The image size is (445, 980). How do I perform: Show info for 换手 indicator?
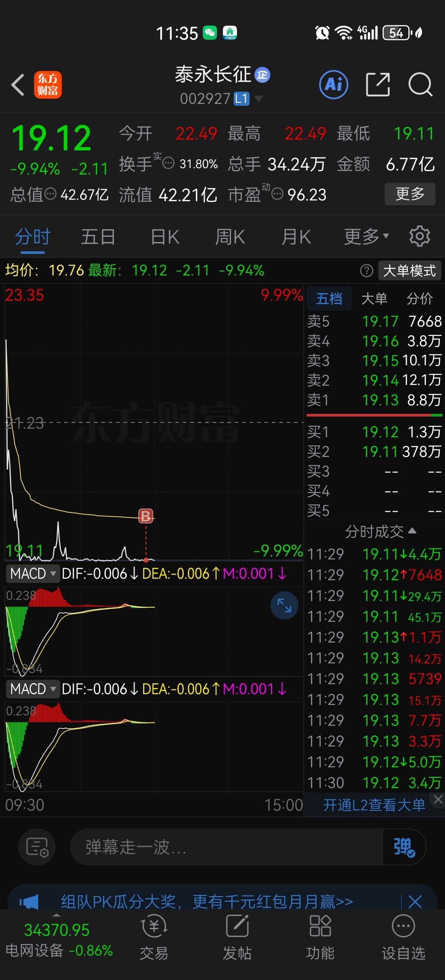168,164
